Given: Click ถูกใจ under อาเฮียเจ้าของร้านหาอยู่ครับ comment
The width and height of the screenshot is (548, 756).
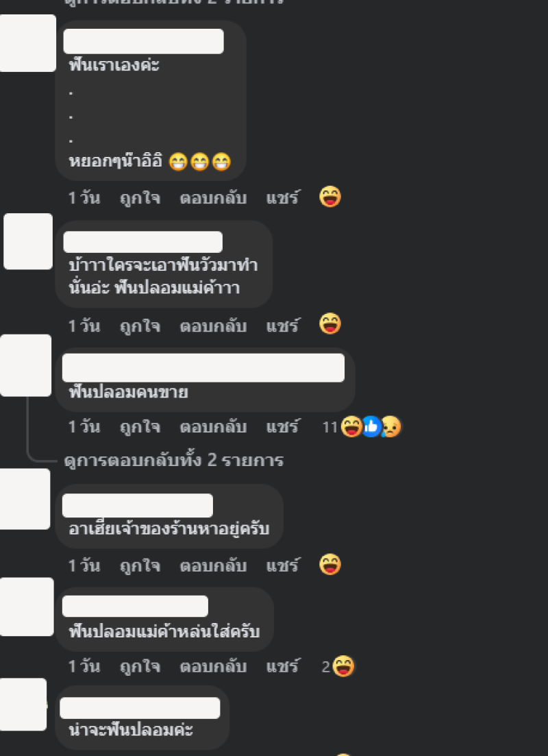Looking at the screenshot, I should pyautogui.click(x=140, y=565).
